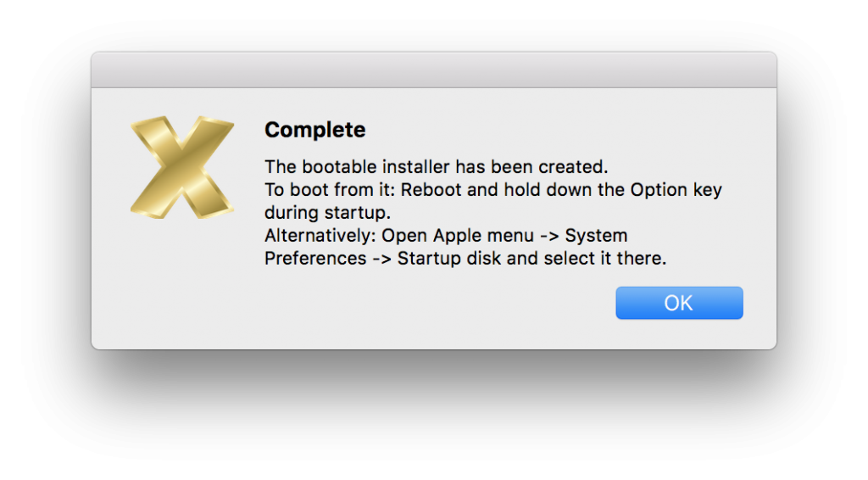This screenshot has height=480, width=868.
Task: Click the 'during startup.' text line
Action: (x=328, y=213)
